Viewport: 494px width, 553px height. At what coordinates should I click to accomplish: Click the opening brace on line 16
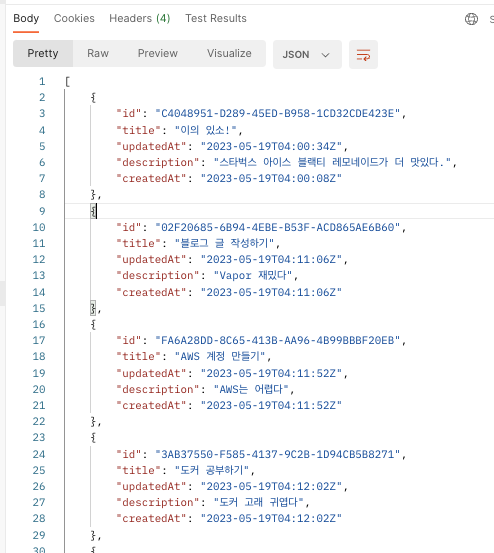pyautogui.click(x=93, y=324)
